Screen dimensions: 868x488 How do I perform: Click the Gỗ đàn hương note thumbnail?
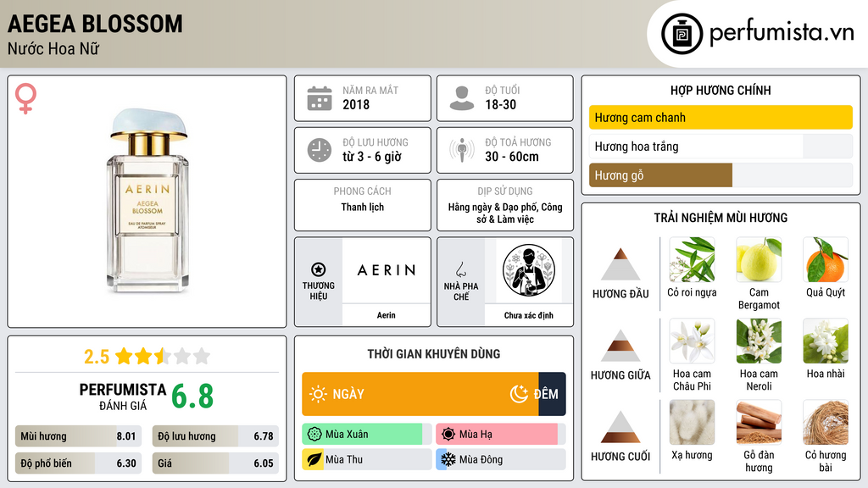tap(759, 422)
